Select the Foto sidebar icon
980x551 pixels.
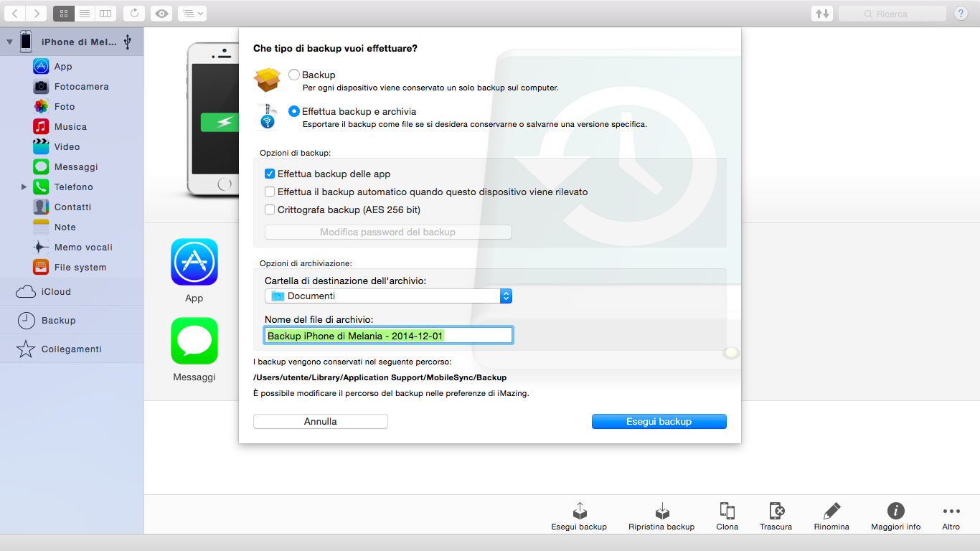pos(41,107)
